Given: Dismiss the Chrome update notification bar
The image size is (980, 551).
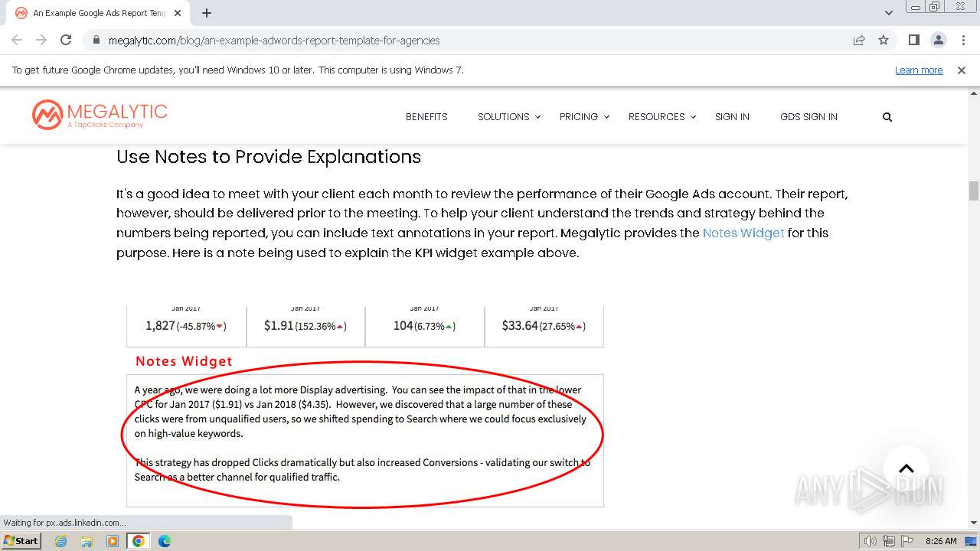Looking at the screenshot, I should pos(962,70).
